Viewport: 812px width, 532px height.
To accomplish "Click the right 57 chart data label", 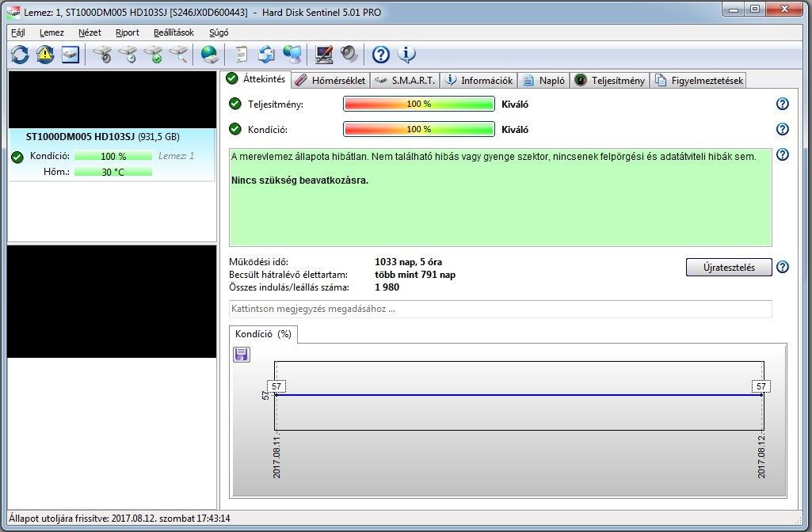I will 761,386.
